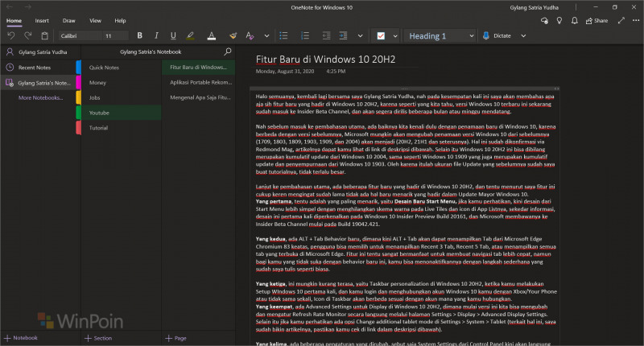Click the Clear Formatting icon

coord(250,35)
